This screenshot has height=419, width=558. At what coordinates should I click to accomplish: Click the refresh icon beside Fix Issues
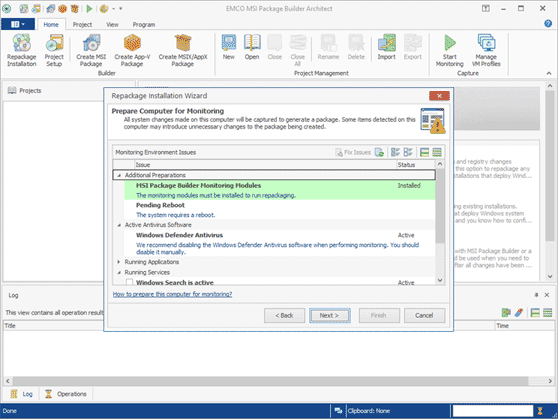click(379, 152)
